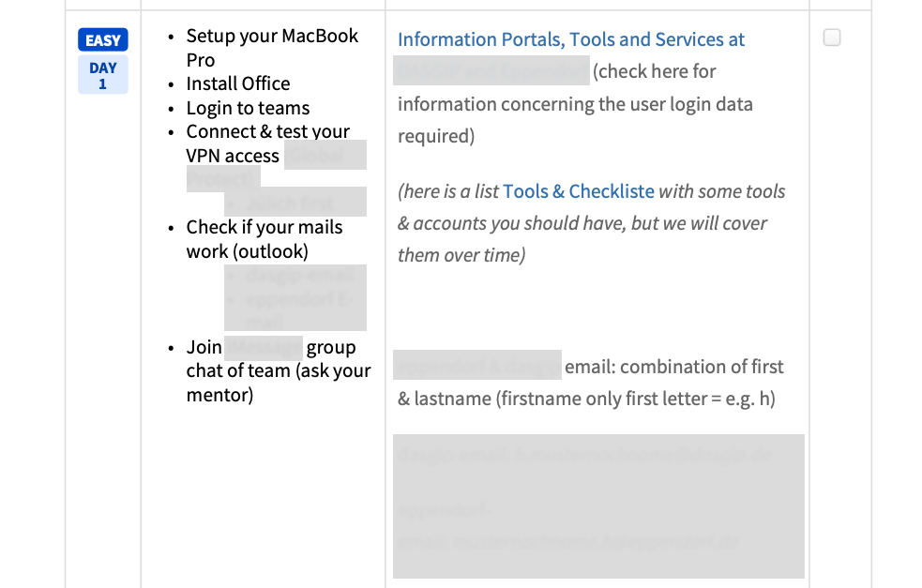The width and height of the screenshot is (922, 588).
Task: Click the redacted block beside 'VPN access'
Action: 324,156
